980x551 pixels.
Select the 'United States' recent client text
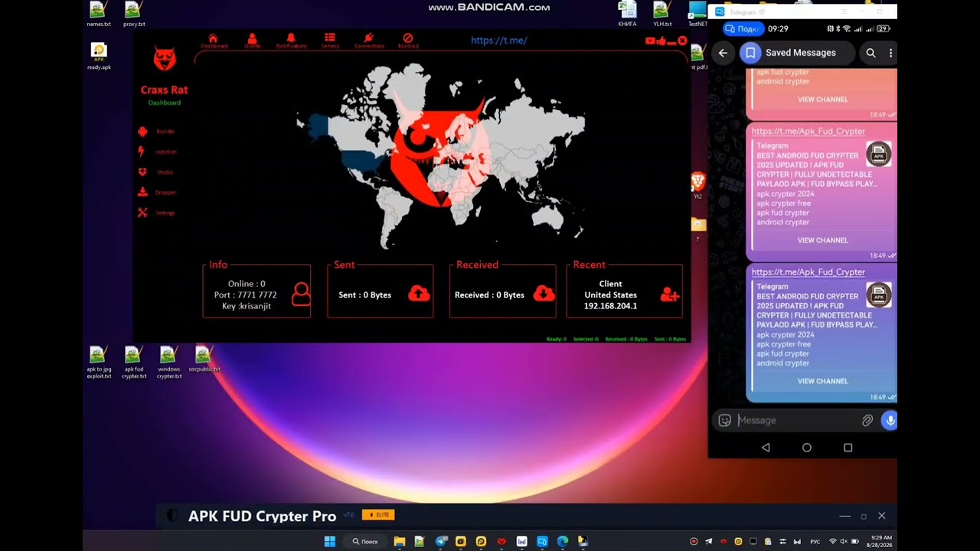click(610, 295)
